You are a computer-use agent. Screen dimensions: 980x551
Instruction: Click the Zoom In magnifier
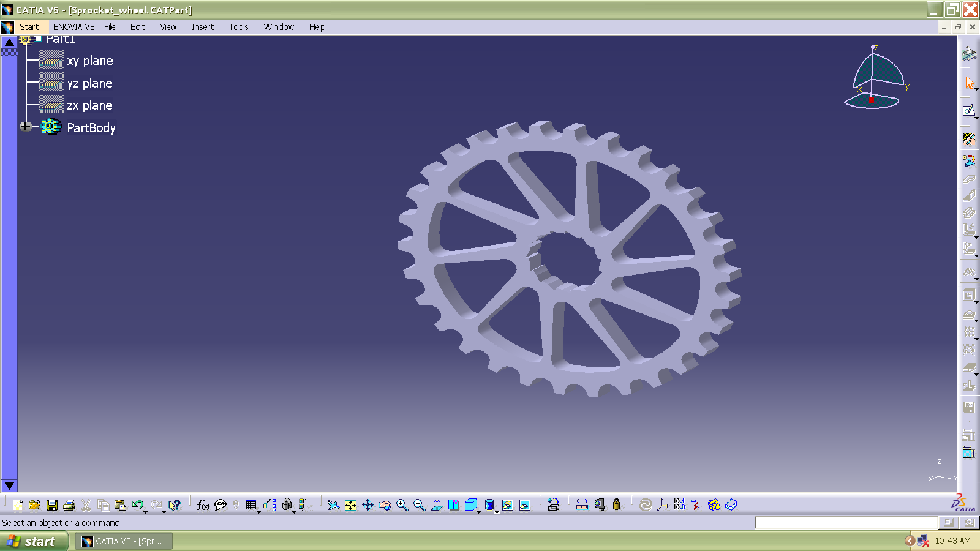click(402, 505)
